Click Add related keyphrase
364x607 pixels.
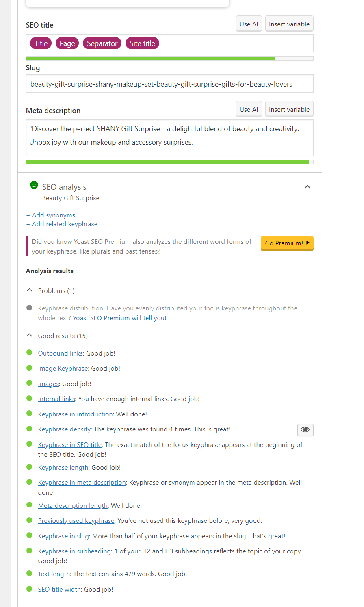[x=61, y=224]
